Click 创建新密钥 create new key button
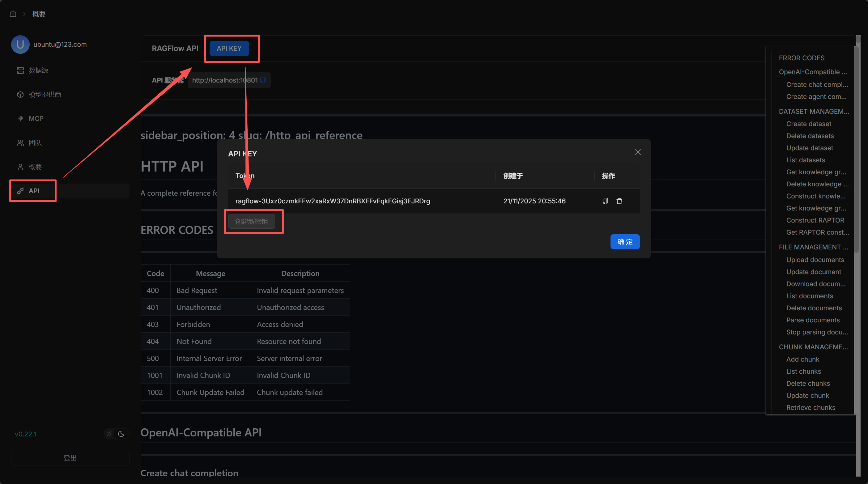Image resolution: width=868 pixels, height=484 pixels. click(x=251, y=221)
